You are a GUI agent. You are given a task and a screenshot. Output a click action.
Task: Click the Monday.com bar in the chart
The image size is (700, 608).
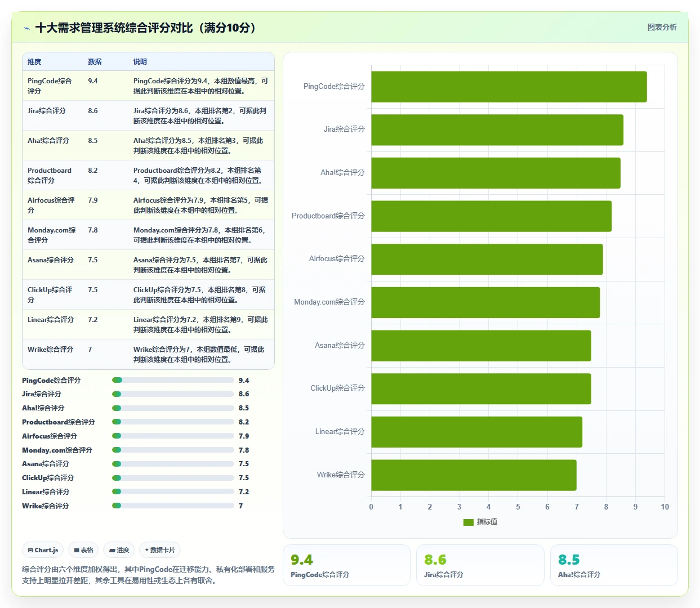pos(485,302)
